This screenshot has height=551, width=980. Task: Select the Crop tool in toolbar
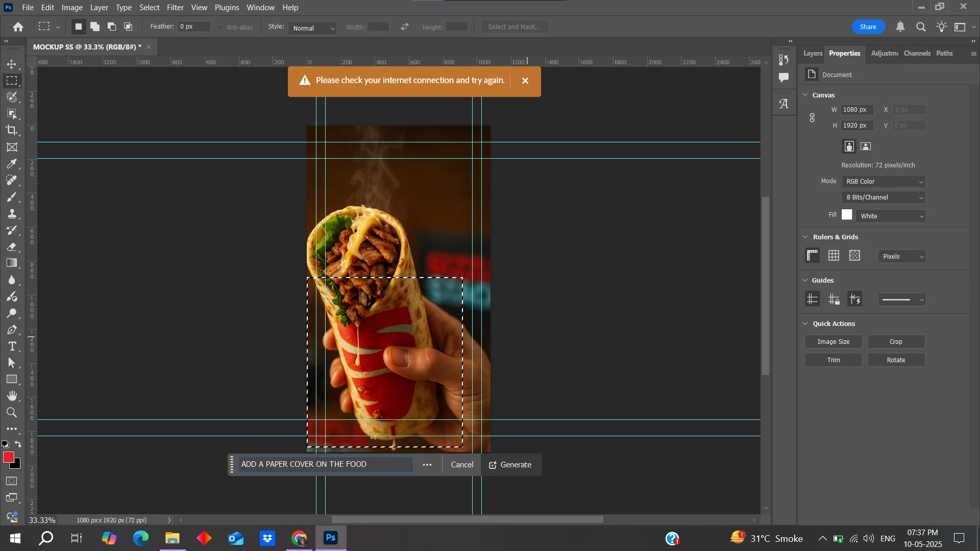[12, 130]
